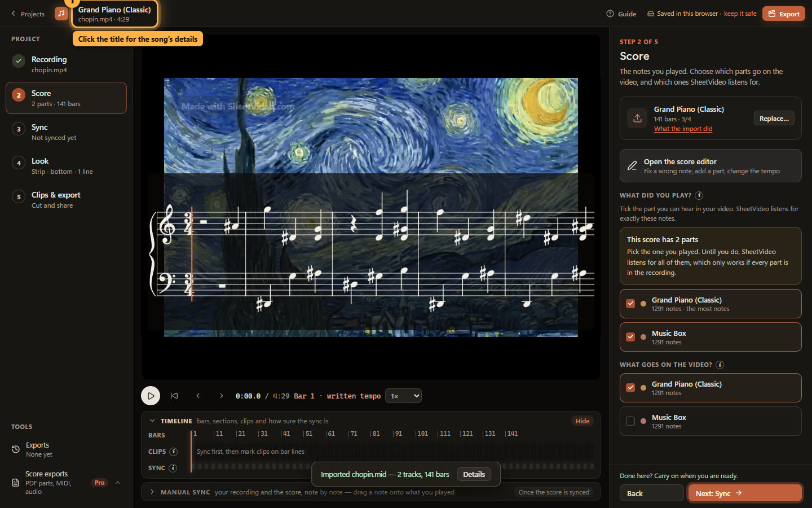812x508 pixels.
Task: Click the 'written tempo' label
Action: coord(354,396)
